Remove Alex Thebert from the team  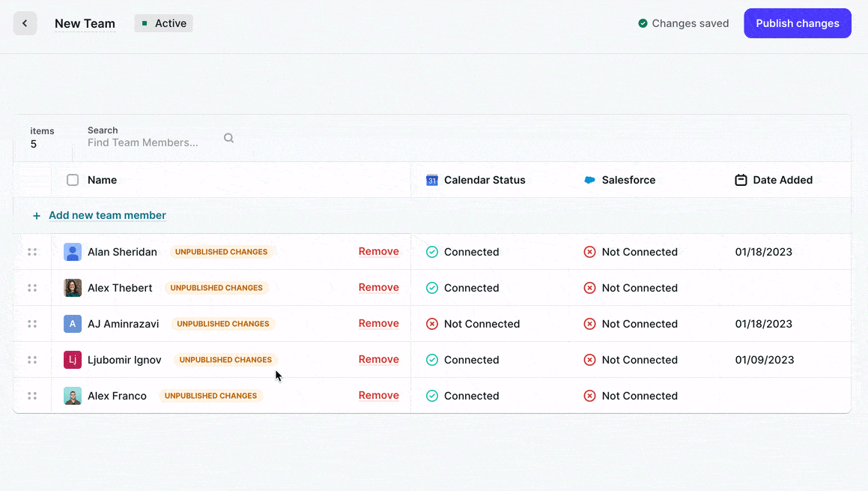[x=379, y=288]
